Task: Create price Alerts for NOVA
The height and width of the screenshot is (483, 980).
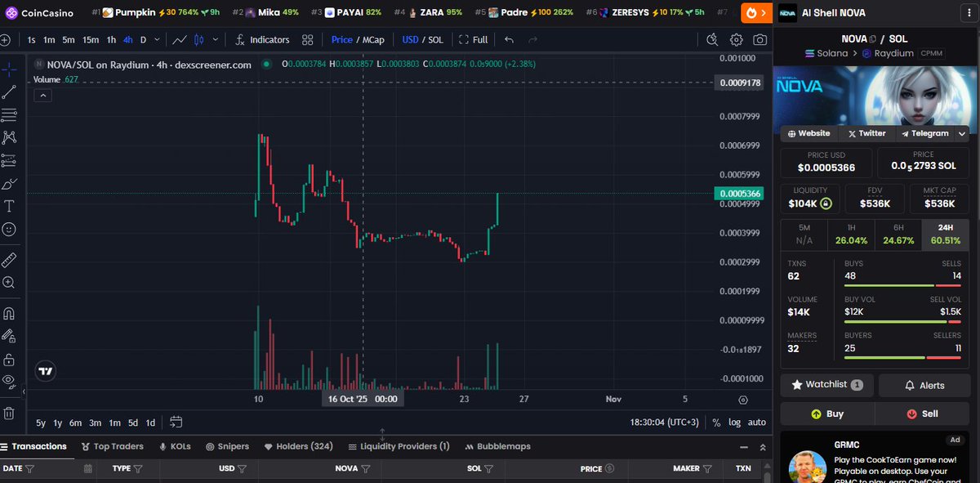Action: pyautogui.click(x=924, y=385)
